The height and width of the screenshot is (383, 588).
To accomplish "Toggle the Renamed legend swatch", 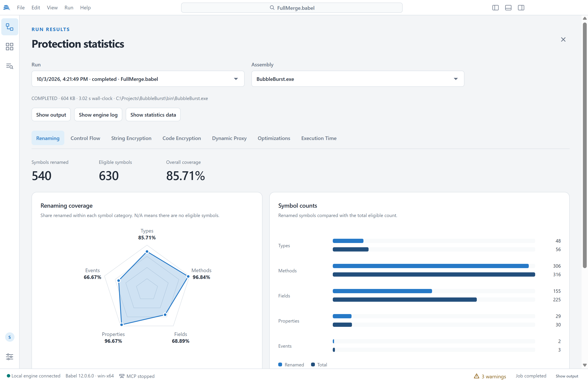I will [x=280, y=364].
